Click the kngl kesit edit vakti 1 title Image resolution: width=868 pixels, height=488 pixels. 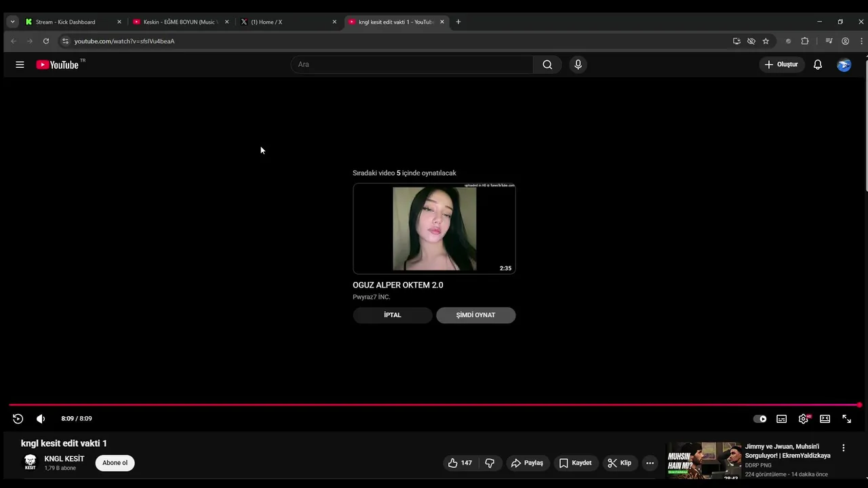64,443
